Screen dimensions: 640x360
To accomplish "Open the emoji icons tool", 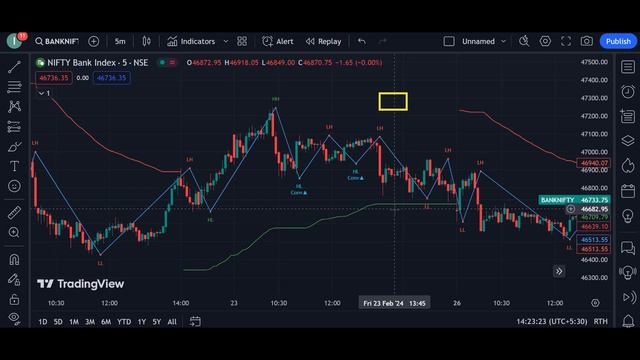I will pos(14,186).
